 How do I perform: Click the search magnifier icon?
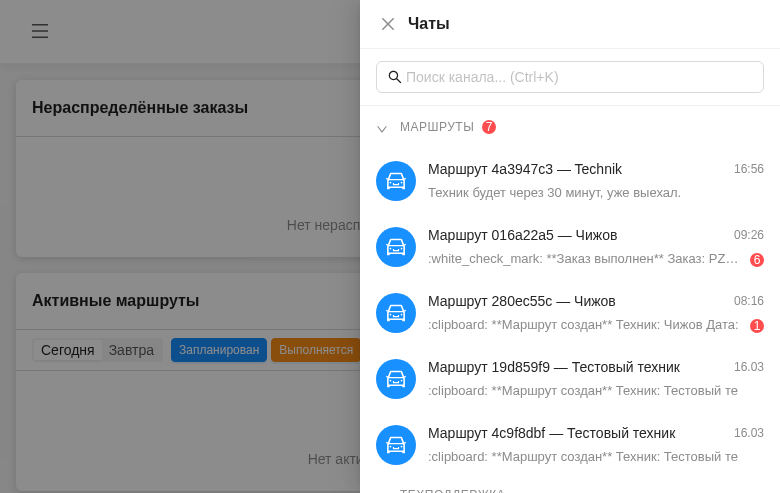(x=395, y=77)
